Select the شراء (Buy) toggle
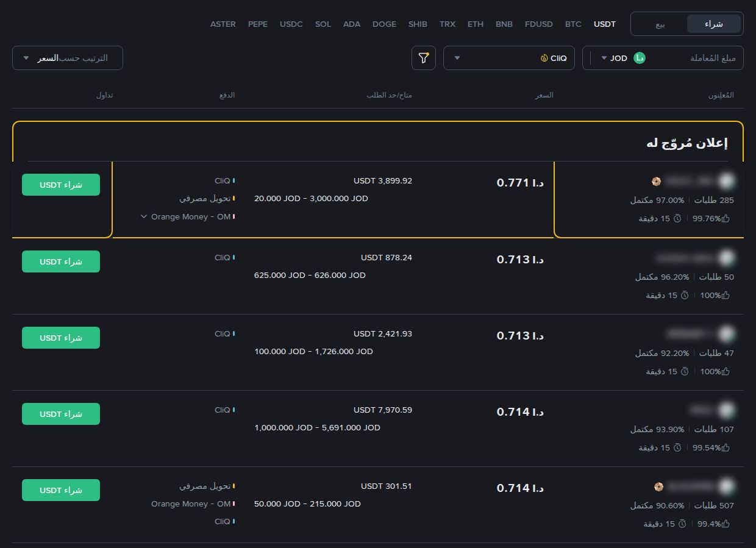756x548 pixels. point(714,24)
